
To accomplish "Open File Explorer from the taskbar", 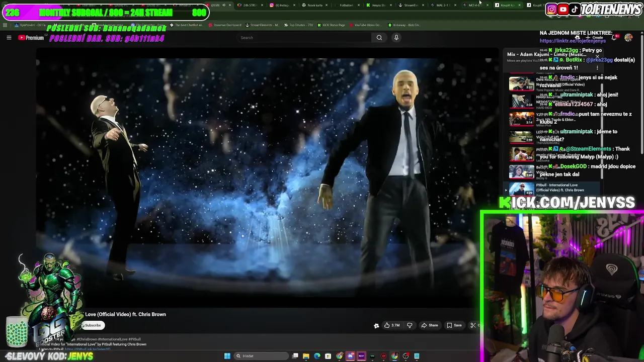I will pos(306,356).
